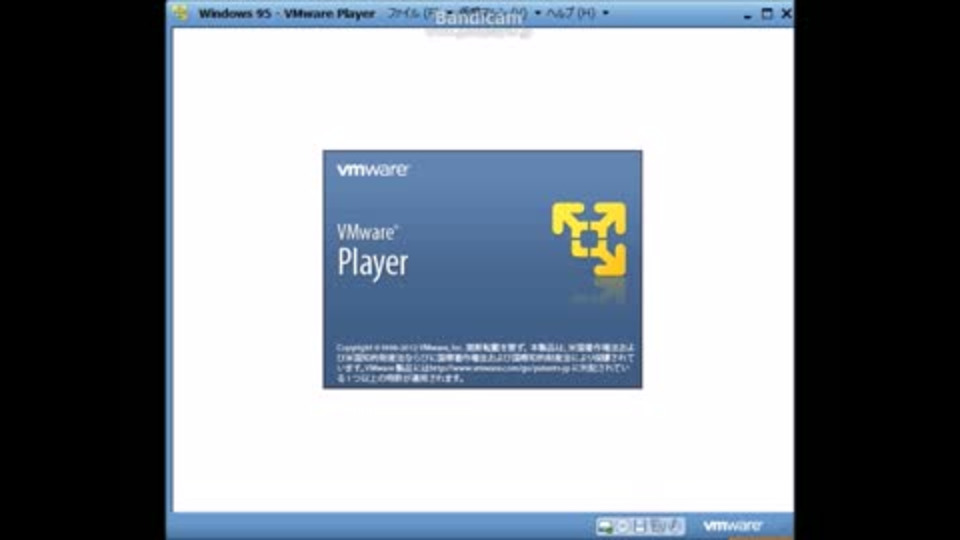Click the network adapter status icon

[659, 526]
